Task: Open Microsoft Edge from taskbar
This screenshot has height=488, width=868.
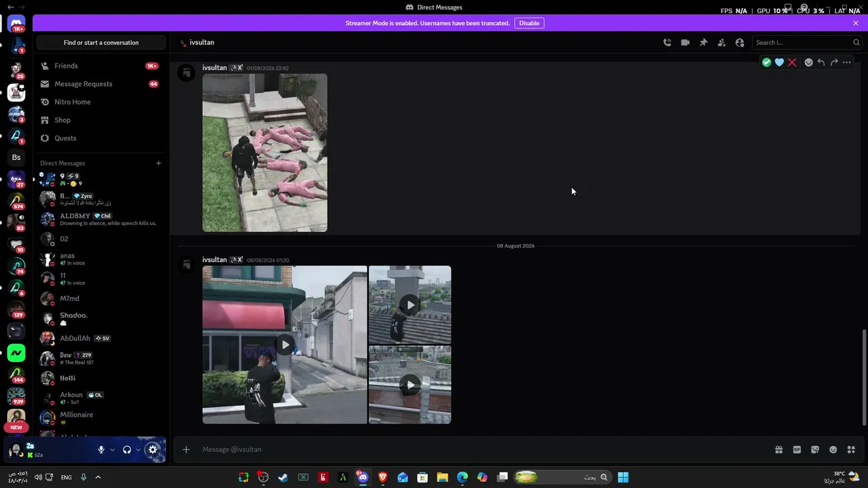Action: pyautogui.click(x=462, y=477)
